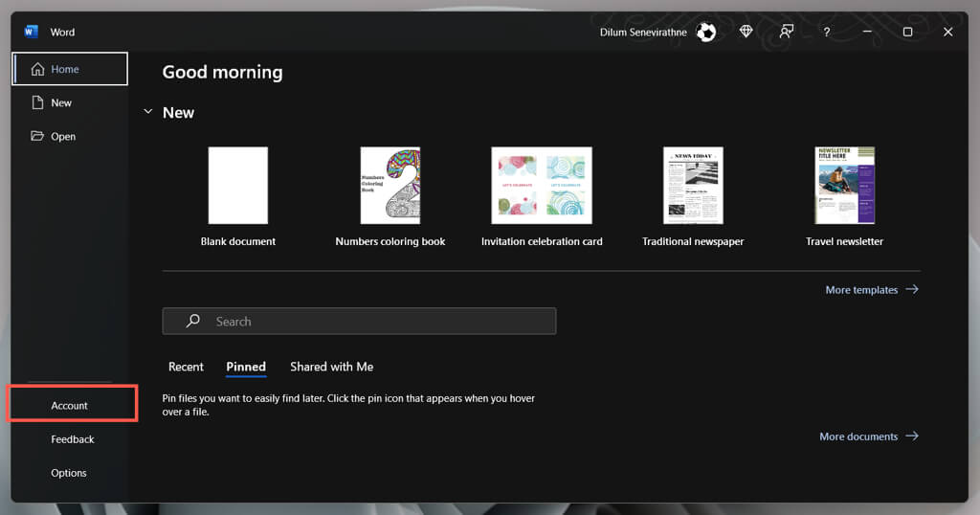Click the New document page icon
The image size is (980, 515).
click(x=37, y=102)
